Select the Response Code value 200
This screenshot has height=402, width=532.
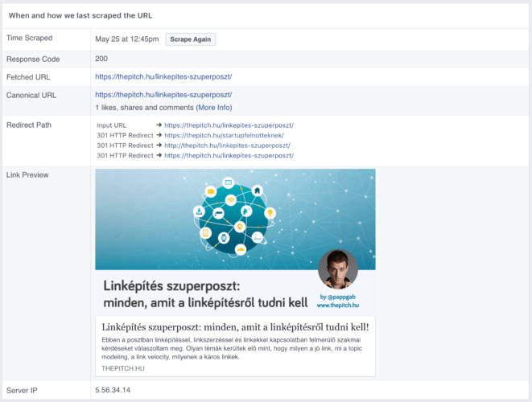tap(101, 59)
